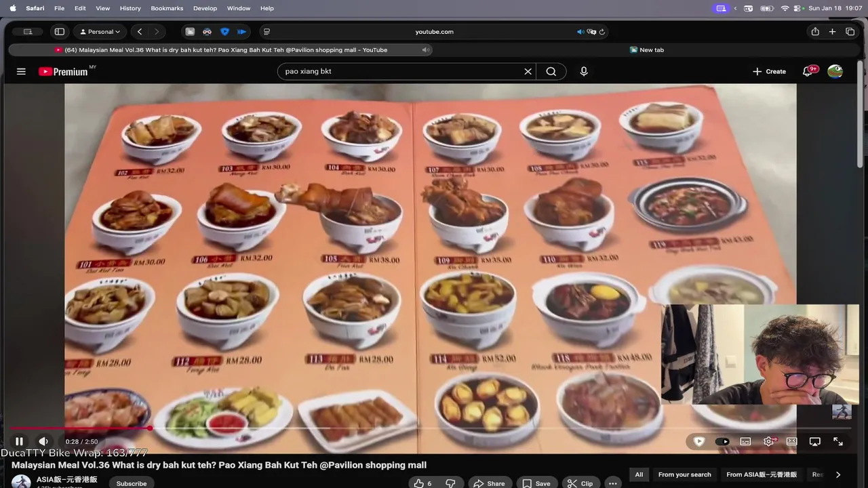Subscribe to ASIA飯 channel

tap(132, 483)
